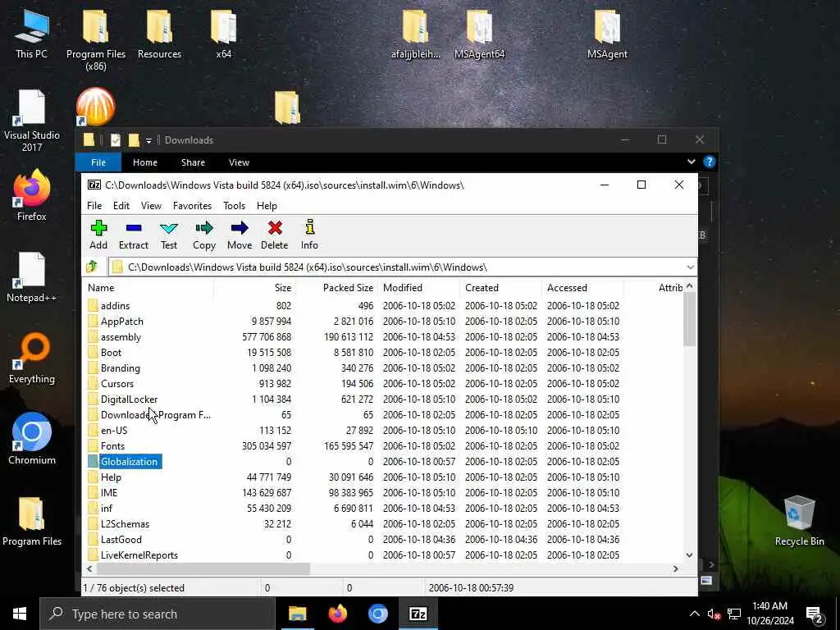Select the assembly folder row

click(x=384, y=336)
